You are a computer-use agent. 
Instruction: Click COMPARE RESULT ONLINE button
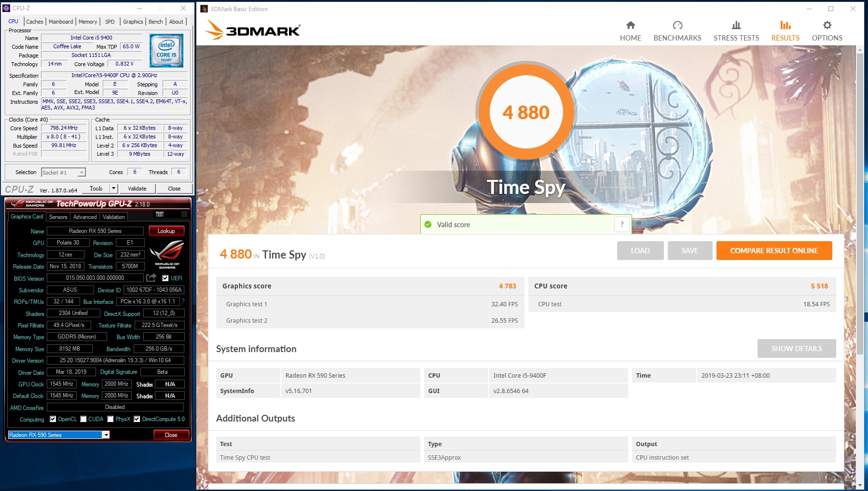coord(774,250)
